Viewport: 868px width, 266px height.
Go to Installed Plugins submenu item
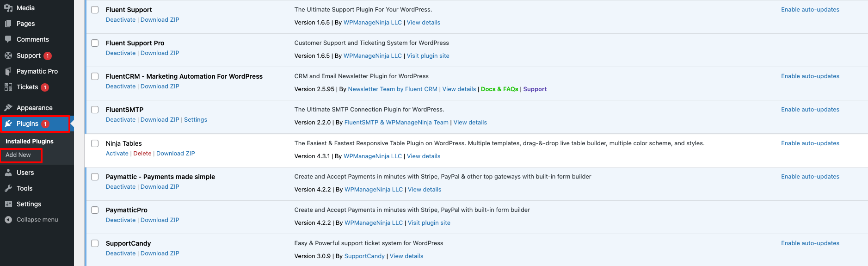point(30,141)
